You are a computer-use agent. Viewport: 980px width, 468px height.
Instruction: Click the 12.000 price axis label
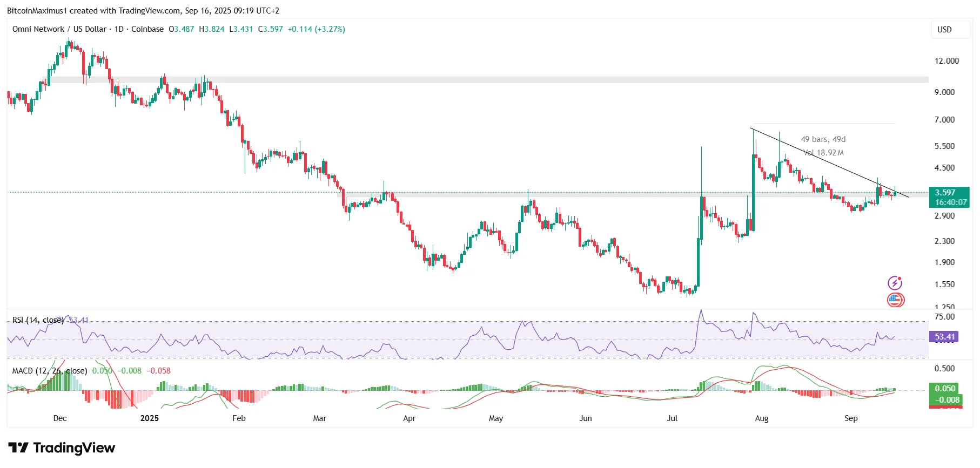(947, 61)
